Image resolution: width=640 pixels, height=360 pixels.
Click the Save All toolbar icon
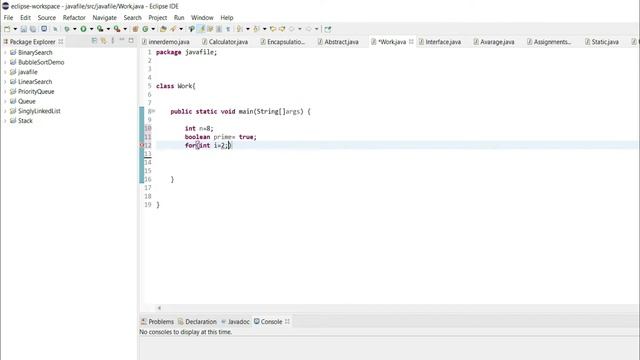(x=33, y=29)
